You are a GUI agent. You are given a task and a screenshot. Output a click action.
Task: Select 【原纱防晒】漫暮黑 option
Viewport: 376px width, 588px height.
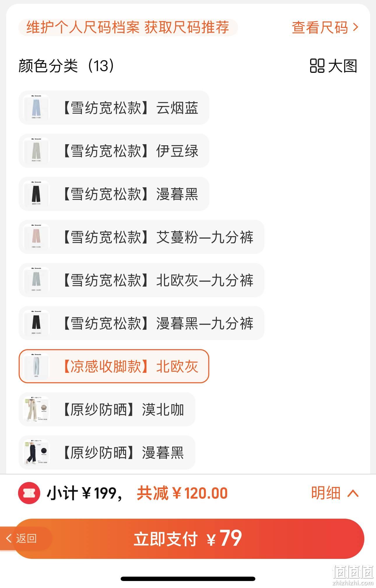pos(107,453)
